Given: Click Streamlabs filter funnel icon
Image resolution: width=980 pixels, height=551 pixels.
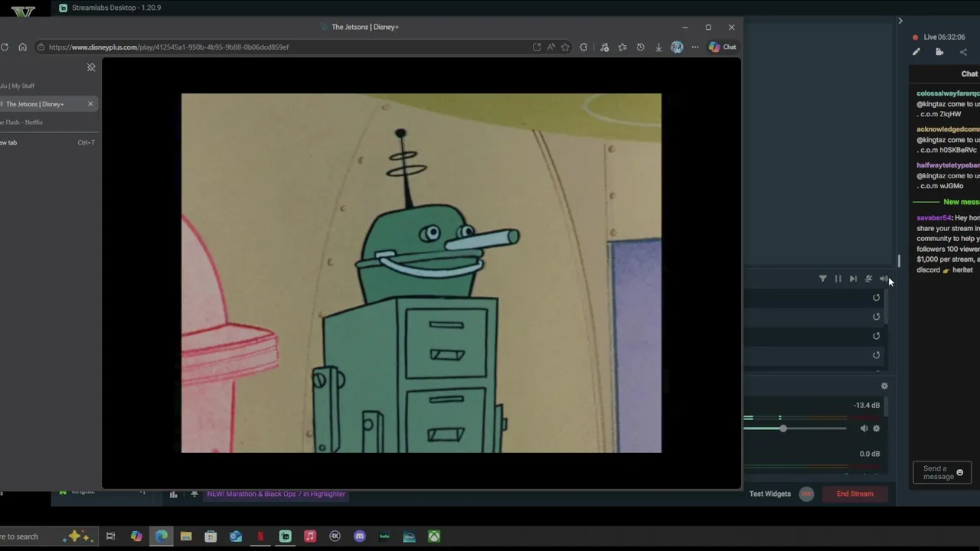Looking at the screenshot, I should coord(823,279).
